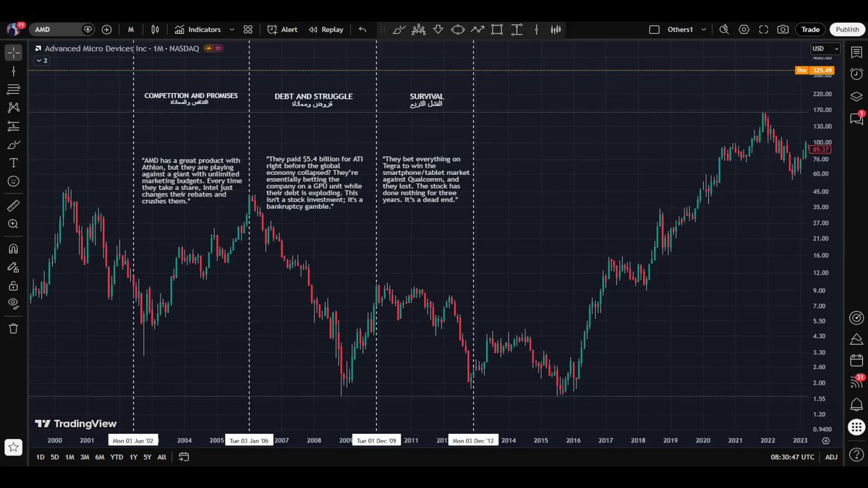The height and width of the screenshot is (488, 868).
Task: Remove drawings with trash icon
Action: click(13, 328)
